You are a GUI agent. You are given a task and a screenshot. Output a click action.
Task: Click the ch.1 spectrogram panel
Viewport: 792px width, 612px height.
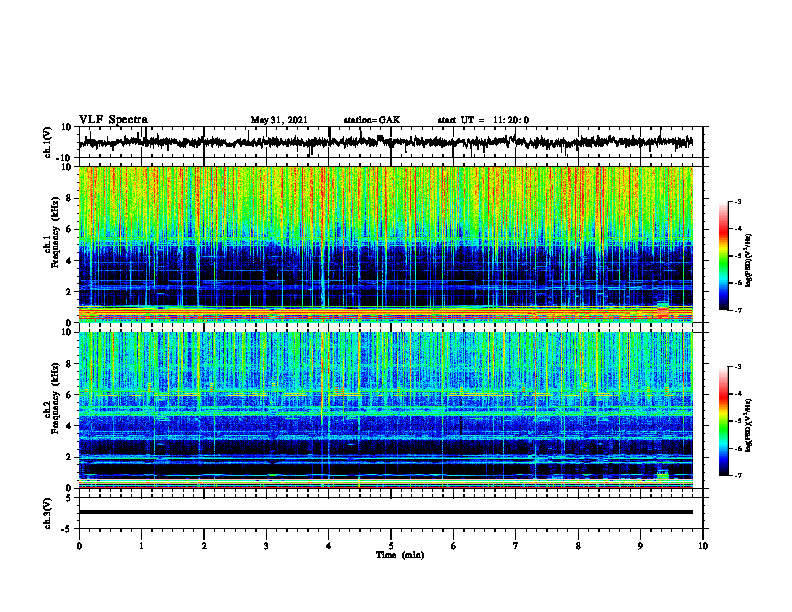pyautogui.click(x=385, y=244)
